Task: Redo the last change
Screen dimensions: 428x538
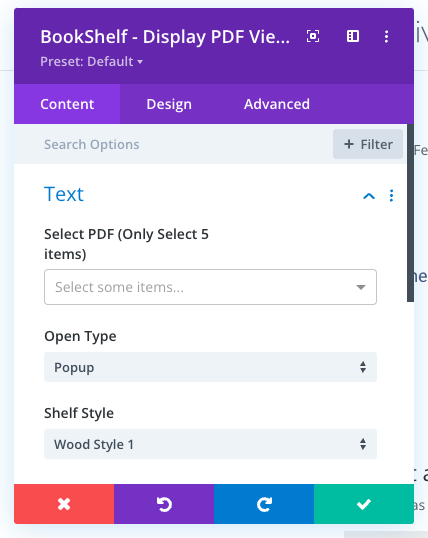Action: point(264,504)
